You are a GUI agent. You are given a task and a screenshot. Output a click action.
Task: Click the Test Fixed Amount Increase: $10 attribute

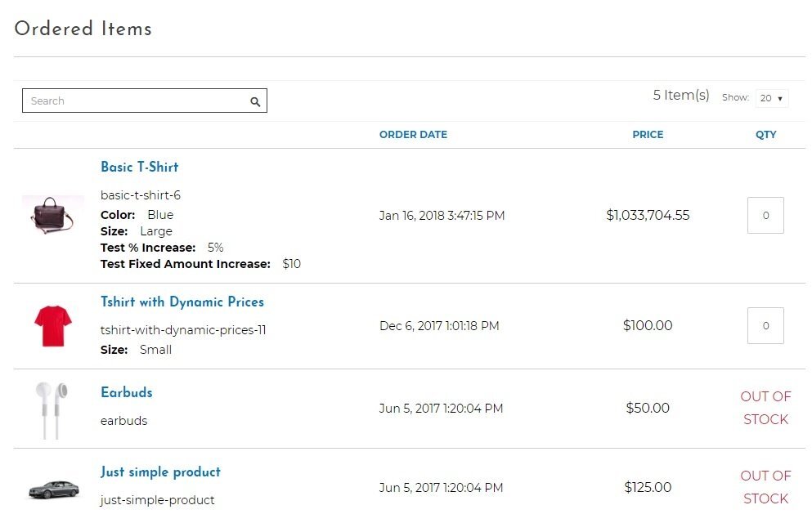200,264
